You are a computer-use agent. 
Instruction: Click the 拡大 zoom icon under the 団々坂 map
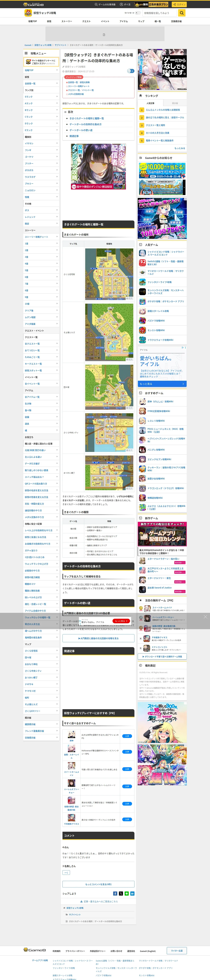(130, 408)
